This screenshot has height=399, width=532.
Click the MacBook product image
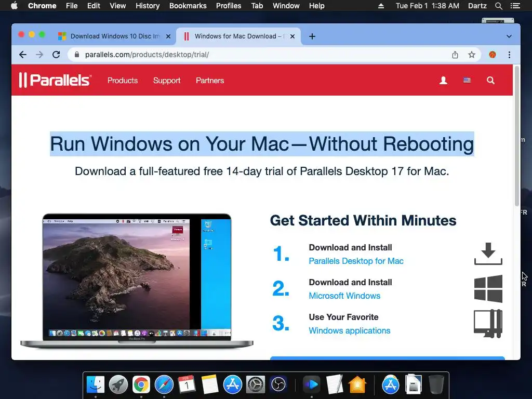(137, 281)
